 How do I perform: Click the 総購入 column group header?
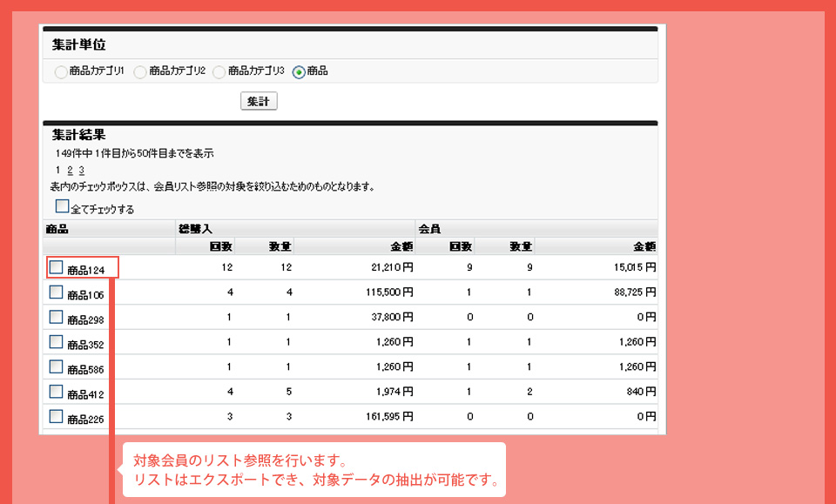pyautogui.click(x=193, y=227)
